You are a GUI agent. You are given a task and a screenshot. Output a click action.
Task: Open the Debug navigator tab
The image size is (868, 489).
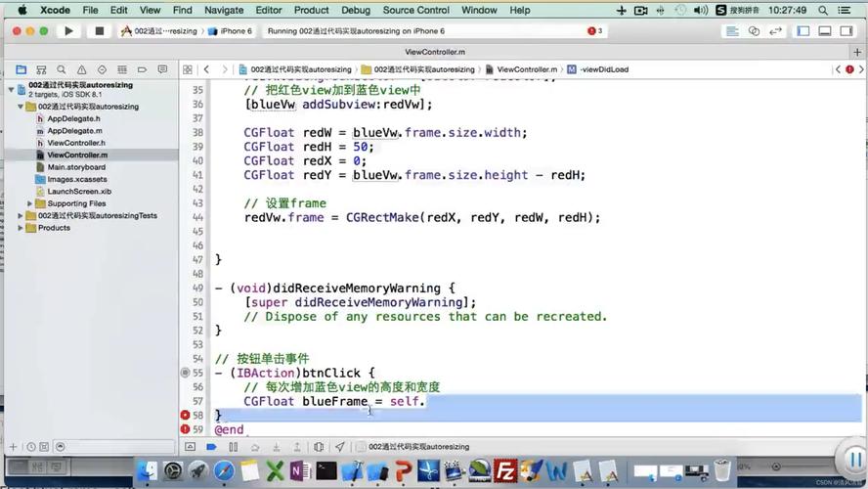tap(122, 69)
